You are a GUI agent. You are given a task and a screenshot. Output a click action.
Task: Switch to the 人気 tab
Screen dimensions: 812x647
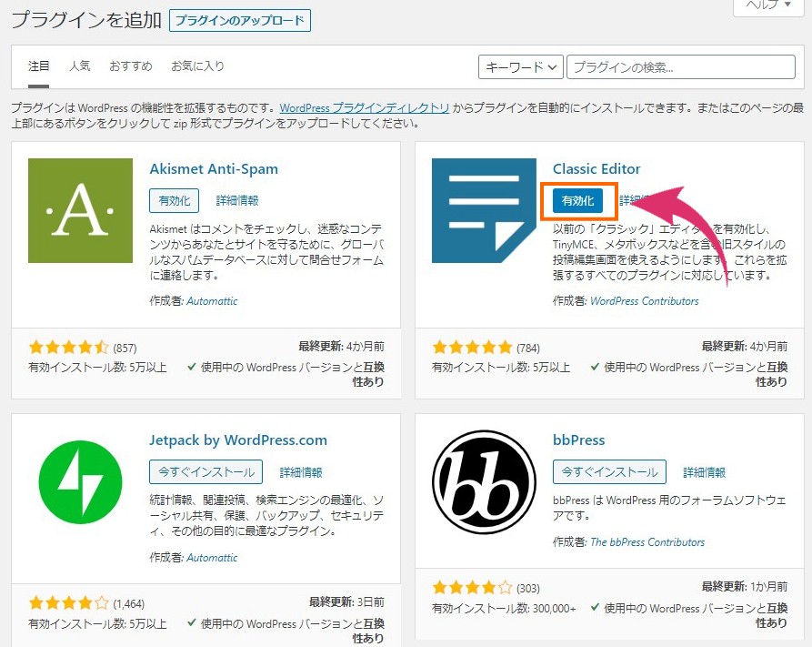[x=80, y=66]
